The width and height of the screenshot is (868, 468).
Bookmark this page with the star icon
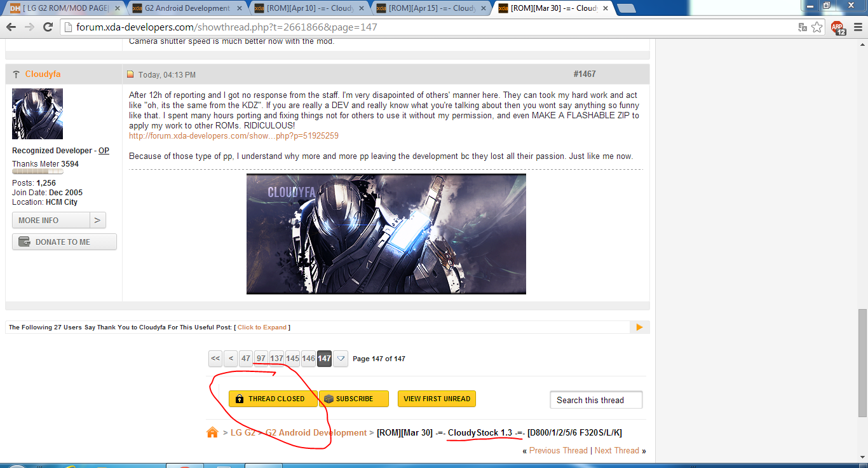(817, 27)
